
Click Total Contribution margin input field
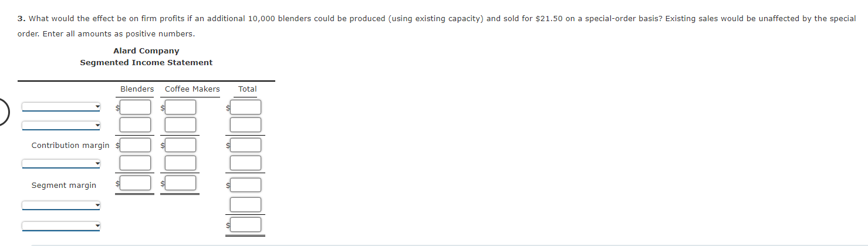245,144
